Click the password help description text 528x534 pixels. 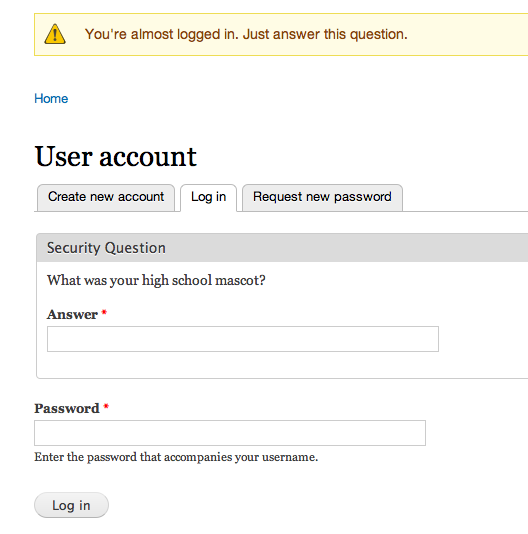click(176, 457)
